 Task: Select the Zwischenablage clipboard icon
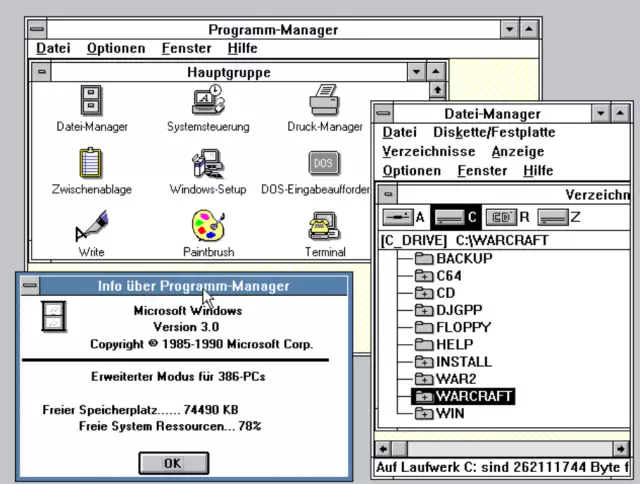[x=91, y=163]
